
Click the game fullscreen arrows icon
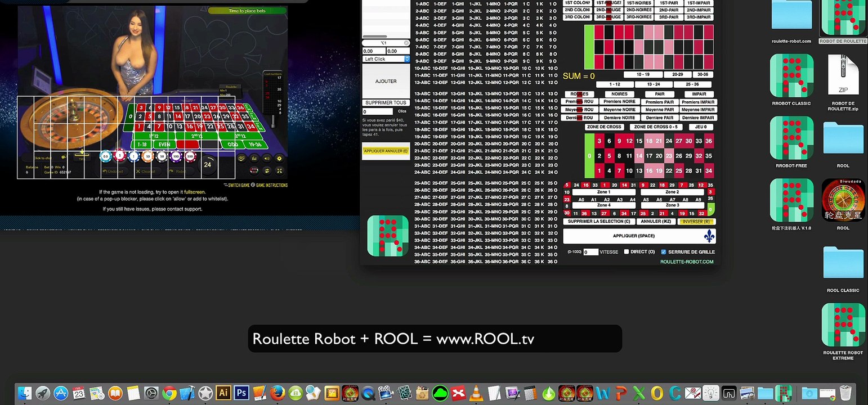point(279,170)
